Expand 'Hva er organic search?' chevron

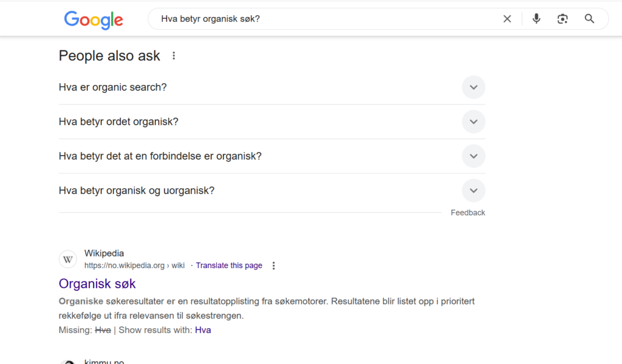pos(473,87)
